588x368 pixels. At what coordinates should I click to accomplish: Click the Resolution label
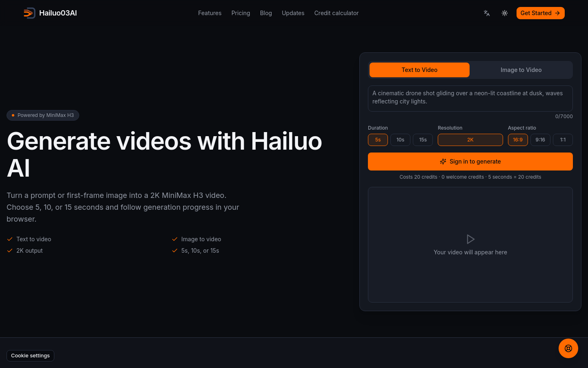[x=450, y=128]
